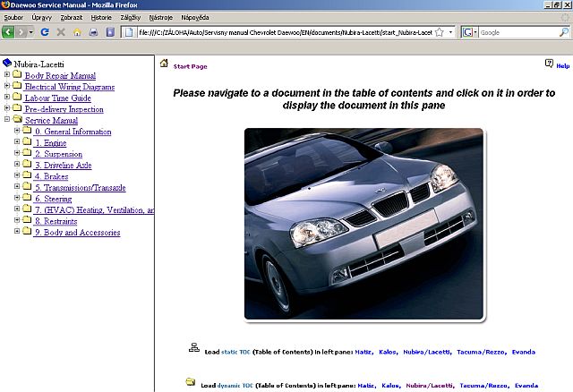
Task: Expand the 4. Brakes node
Action: pos(17,175)
